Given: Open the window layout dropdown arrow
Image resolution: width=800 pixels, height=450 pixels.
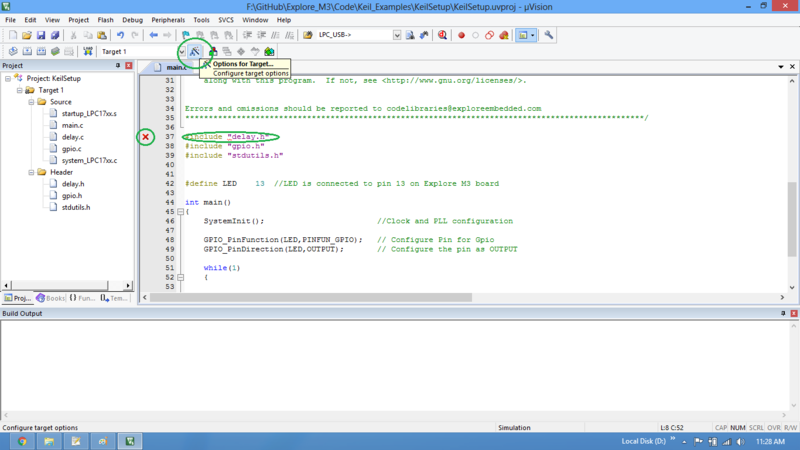Looking at the screenshot, I should coord(533,35).
